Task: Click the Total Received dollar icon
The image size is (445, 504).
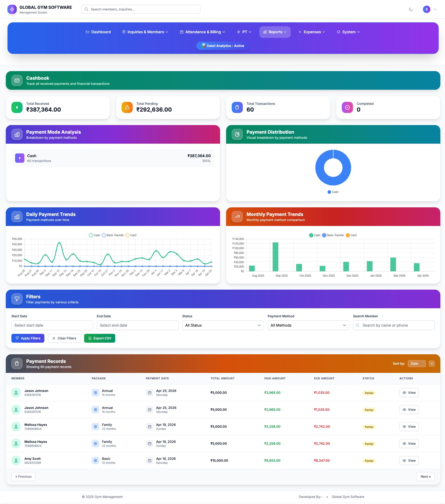Action: click(16, 107)
